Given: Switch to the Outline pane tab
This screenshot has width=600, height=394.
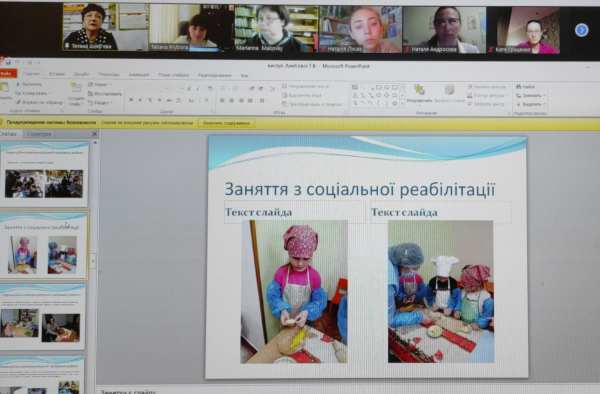Looking at the screenshot, I should pyautogui.click(x=39, y=134).
